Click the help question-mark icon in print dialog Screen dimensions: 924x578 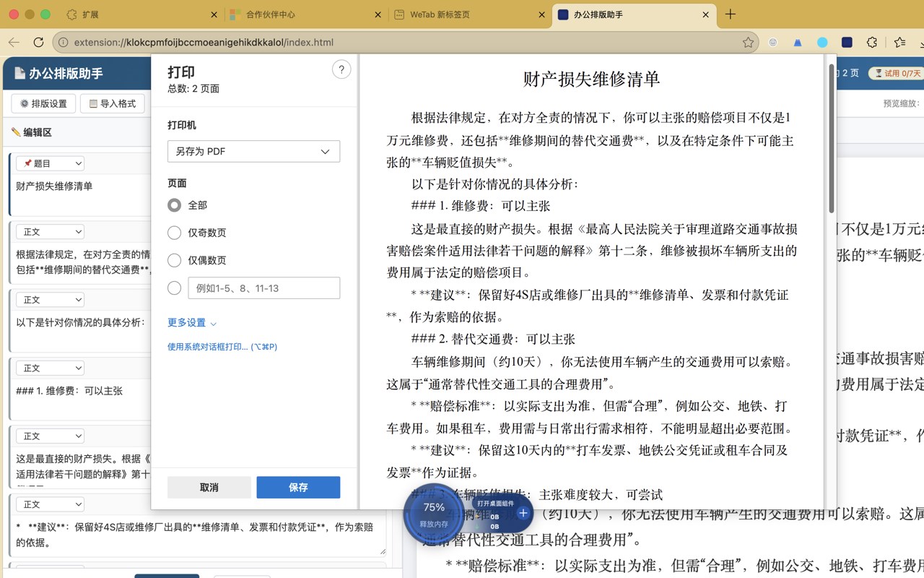[x=341, y=69]
